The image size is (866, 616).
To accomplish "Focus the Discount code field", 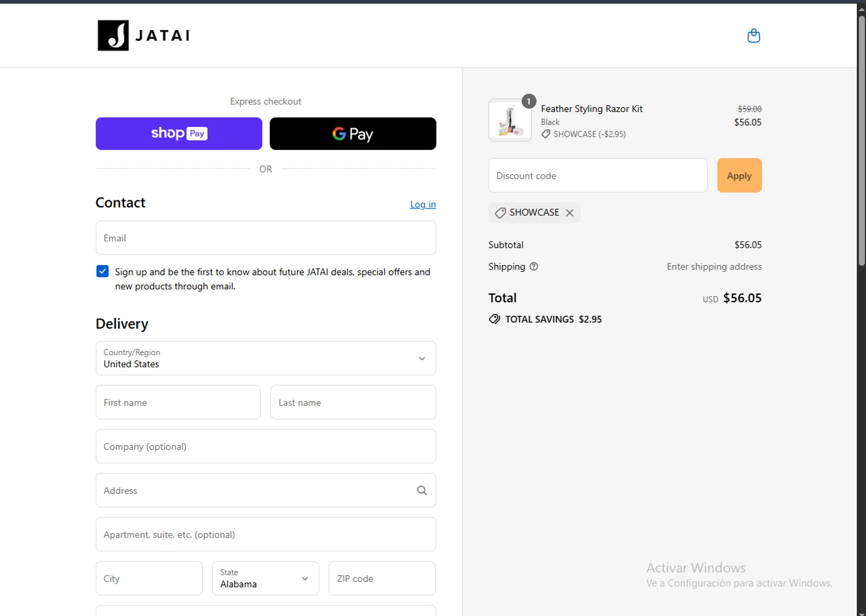I will [x=598, y=176].
